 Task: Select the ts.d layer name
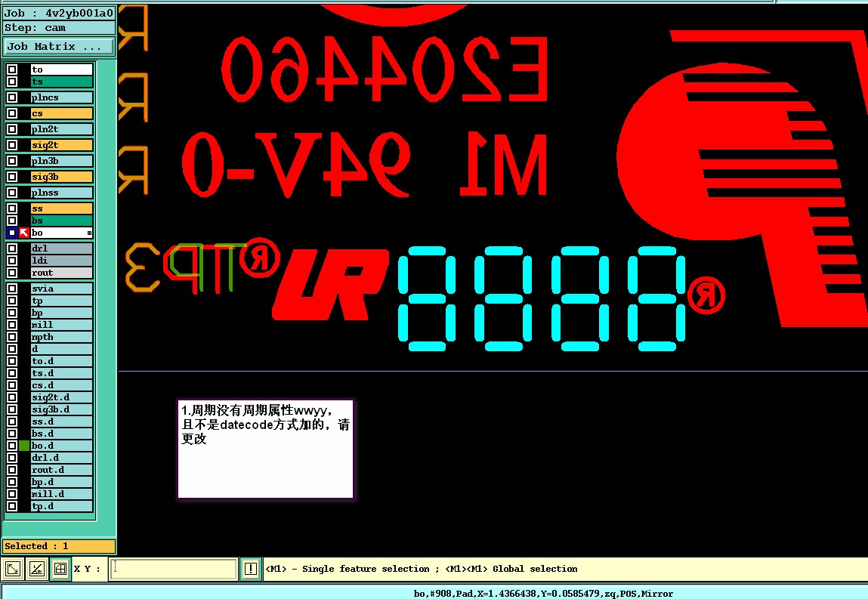61,373
